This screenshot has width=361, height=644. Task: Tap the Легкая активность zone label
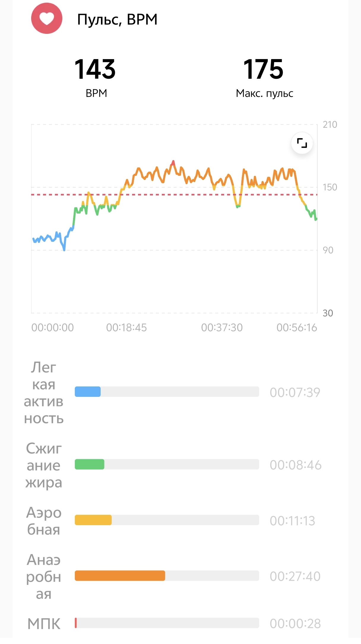44,393
